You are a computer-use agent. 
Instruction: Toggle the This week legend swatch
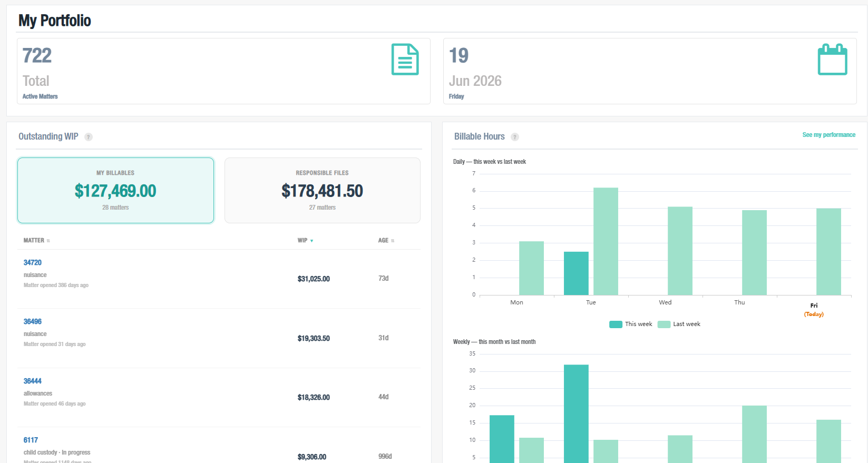616,324
